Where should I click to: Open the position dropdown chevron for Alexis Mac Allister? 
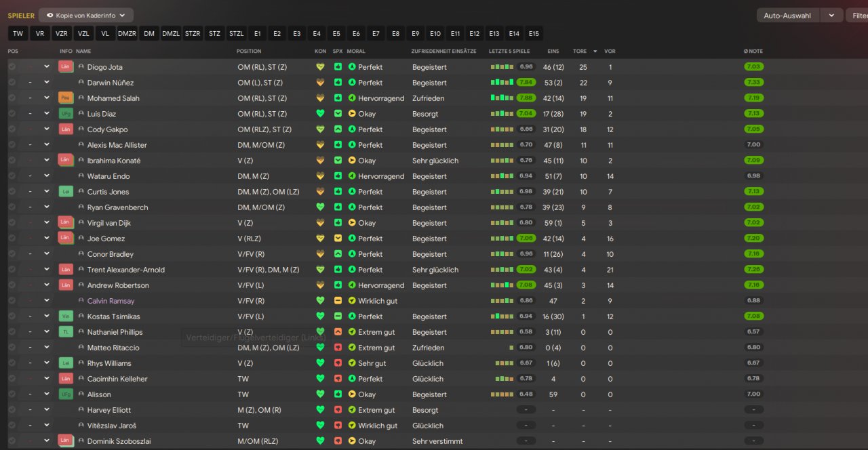point(47,145)
